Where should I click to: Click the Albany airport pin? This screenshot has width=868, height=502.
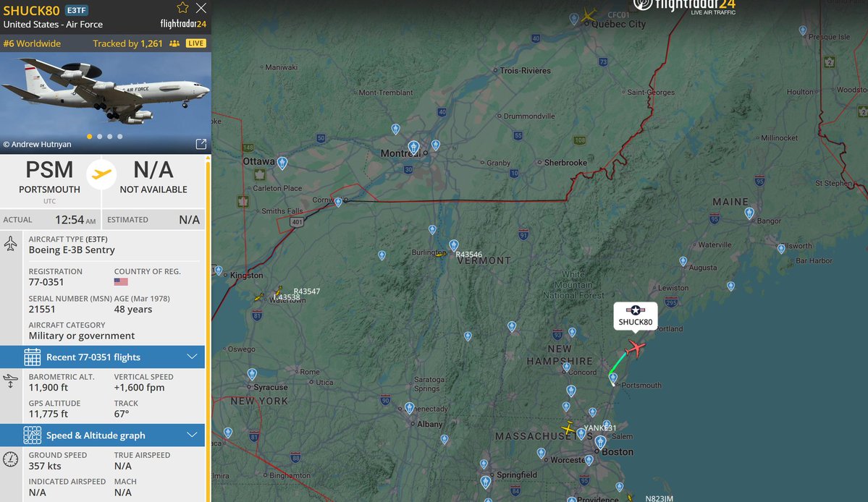pos(409,408)
